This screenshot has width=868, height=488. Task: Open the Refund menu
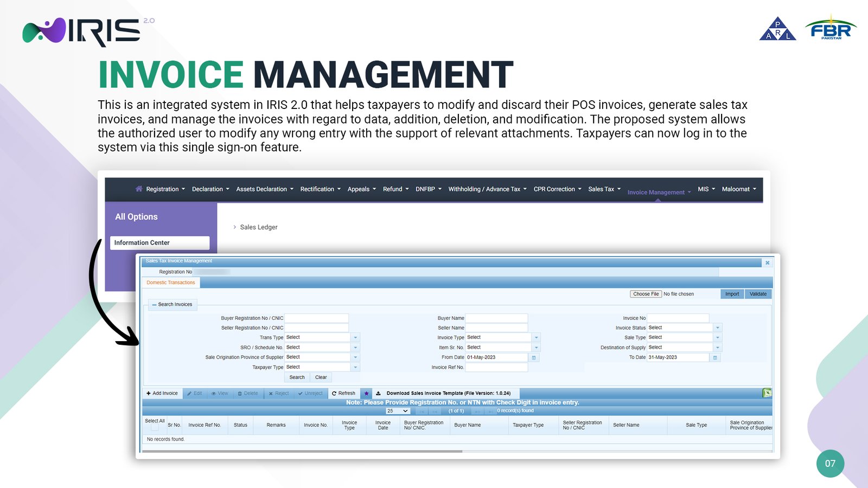click(396, 189)
